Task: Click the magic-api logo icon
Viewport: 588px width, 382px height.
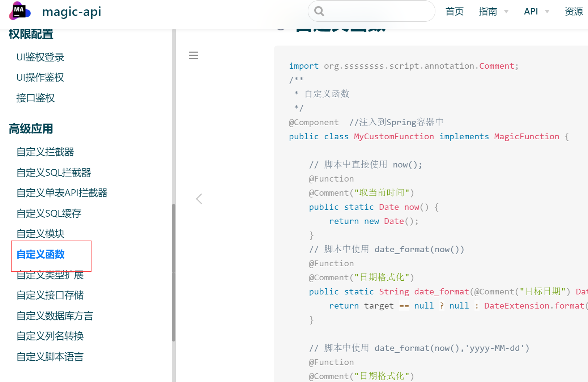Action: [x=20, y=11]
